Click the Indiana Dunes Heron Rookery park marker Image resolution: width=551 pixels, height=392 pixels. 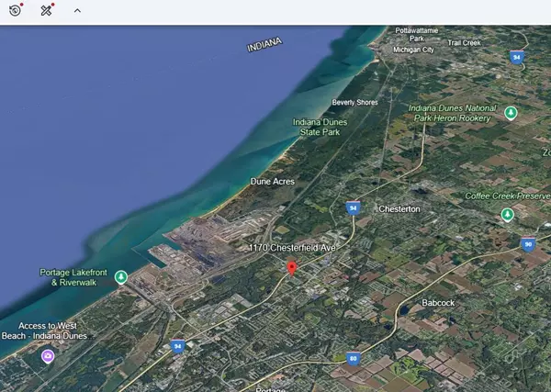(x=512, y=113)
